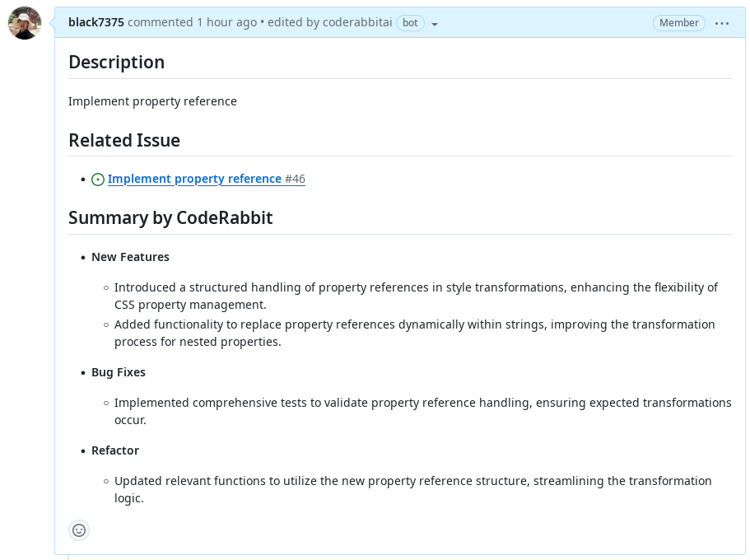Click black7375's profile avatar picture

click(x=25, y=23)
